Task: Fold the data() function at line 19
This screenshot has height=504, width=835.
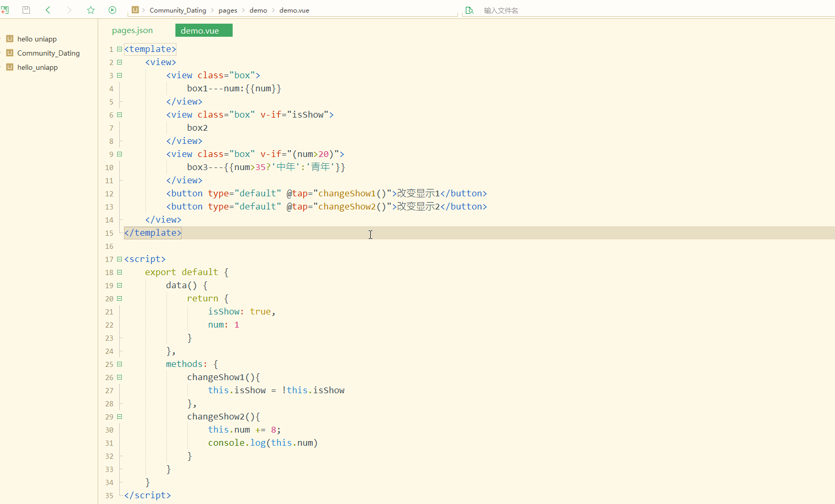Action: point(120,285)
